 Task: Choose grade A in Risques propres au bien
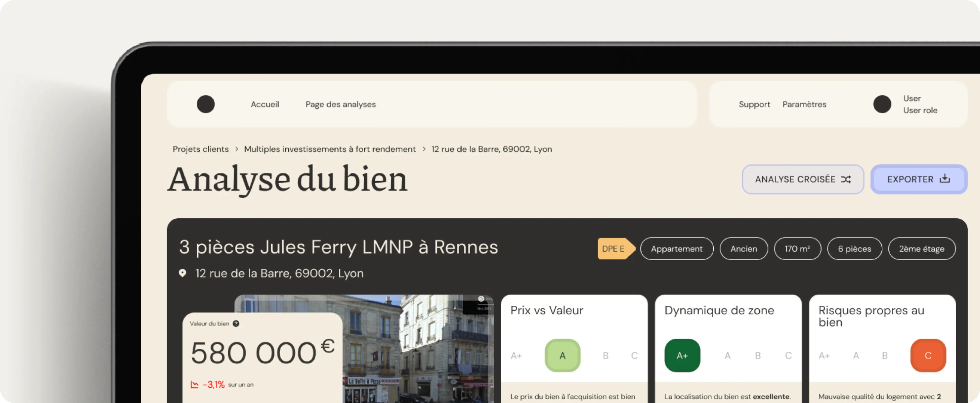[x=856, y=355]
